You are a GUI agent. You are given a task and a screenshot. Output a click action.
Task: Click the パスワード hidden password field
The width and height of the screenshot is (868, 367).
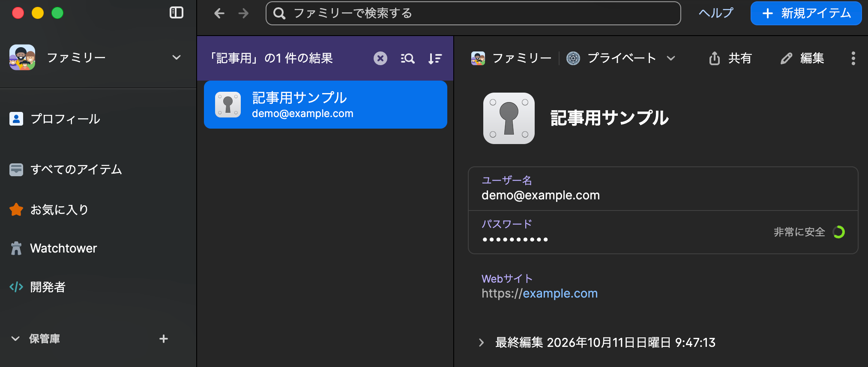pyautogui.click(x=663, y=232)
